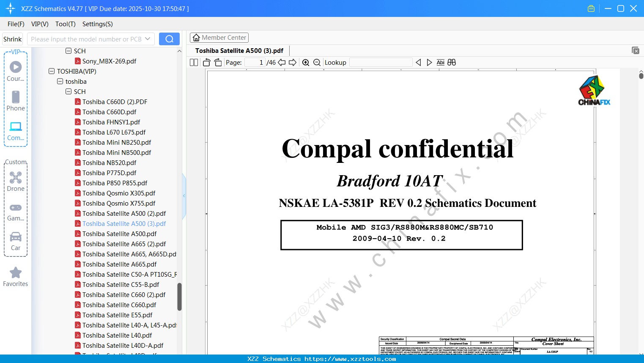Open the Favorites star
Image resolution: width=644 pixels, height=363 pixels.
click(16, 277)
